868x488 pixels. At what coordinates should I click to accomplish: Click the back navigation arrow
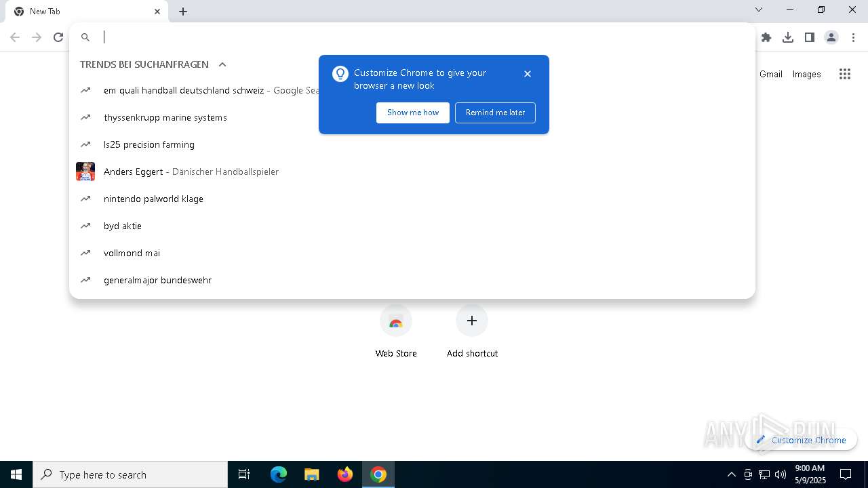[15, 37]
